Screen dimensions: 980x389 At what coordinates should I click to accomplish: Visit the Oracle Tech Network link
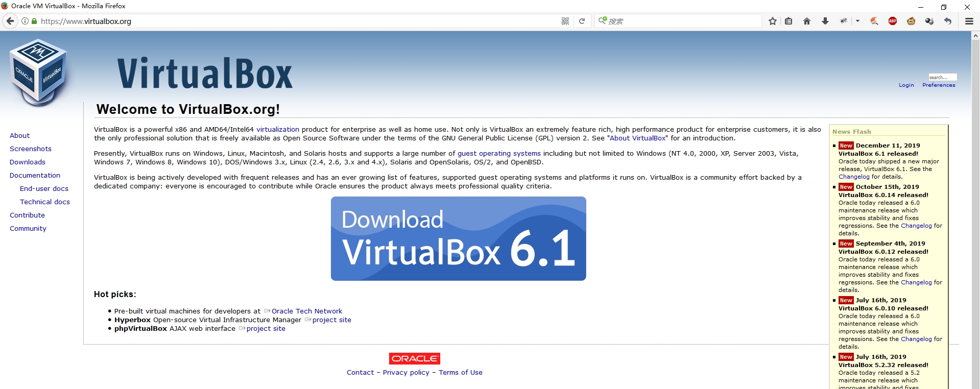(x=307, y=311)
